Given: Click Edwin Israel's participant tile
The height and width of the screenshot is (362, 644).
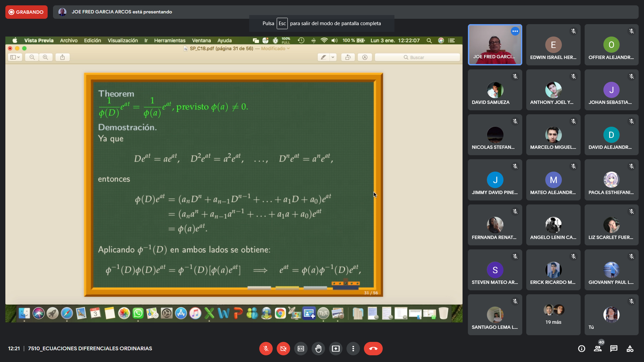Looking at the screenshot, I should click(x=553, y=45).
